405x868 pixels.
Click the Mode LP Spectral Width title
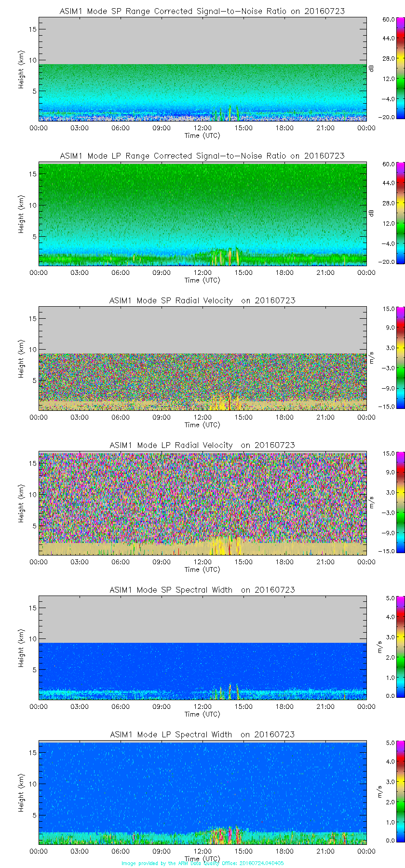coord(202,734)
